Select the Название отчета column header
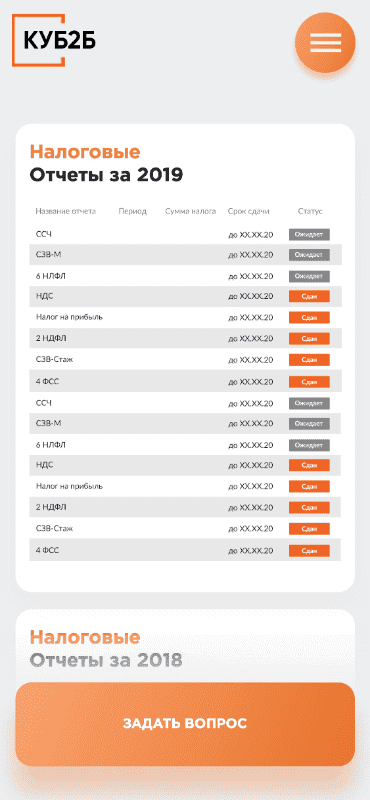Screen dimensions: 370x800 pos(65,211)
